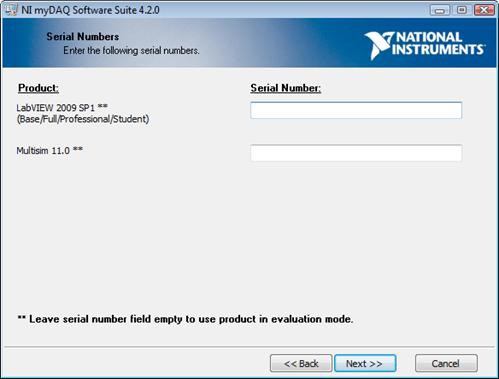Close the NI myDAQ Software Suite window
The height and width of the screenshot is (379, 499).
484,10
